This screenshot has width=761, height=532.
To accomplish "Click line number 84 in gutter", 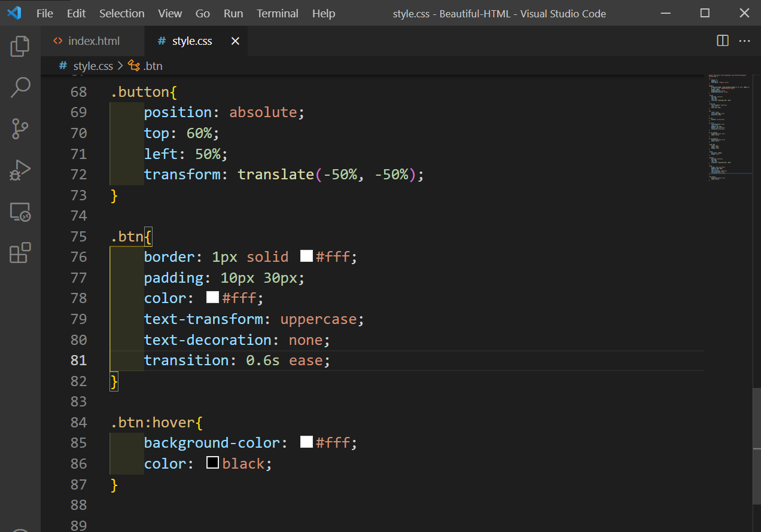I will [78, 422].
